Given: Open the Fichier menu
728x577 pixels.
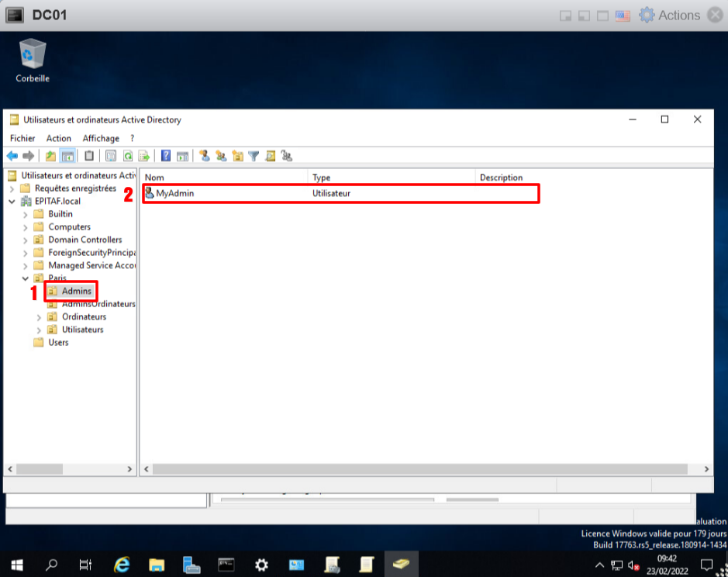Looking at the screenshot, I should [22, 138].
